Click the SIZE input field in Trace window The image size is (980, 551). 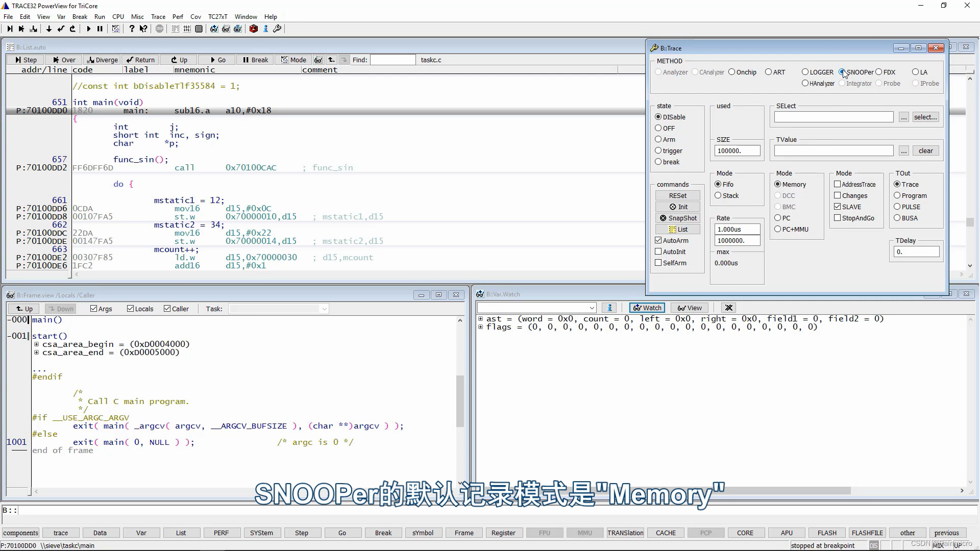[x=737, y=151]
